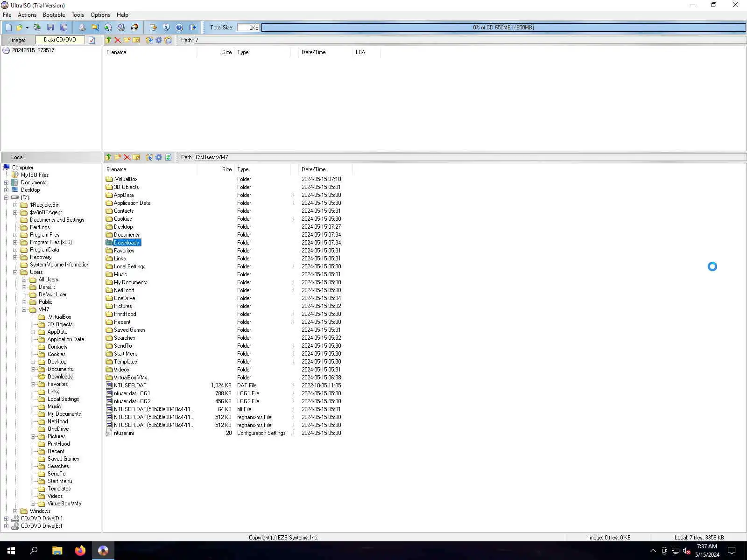
Task: Click the Rename icon in the image toolbar
Action: (x=136, y=40)
